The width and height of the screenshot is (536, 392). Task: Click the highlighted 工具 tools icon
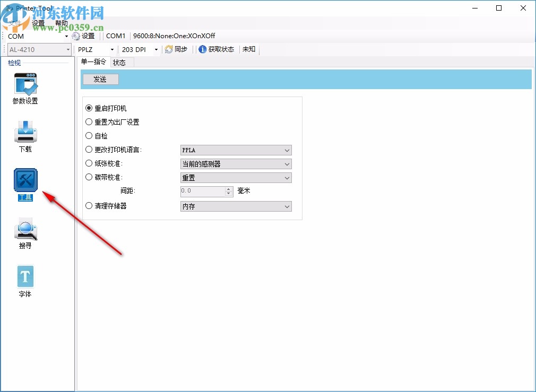pyautogui.click(x=24, y=180)
